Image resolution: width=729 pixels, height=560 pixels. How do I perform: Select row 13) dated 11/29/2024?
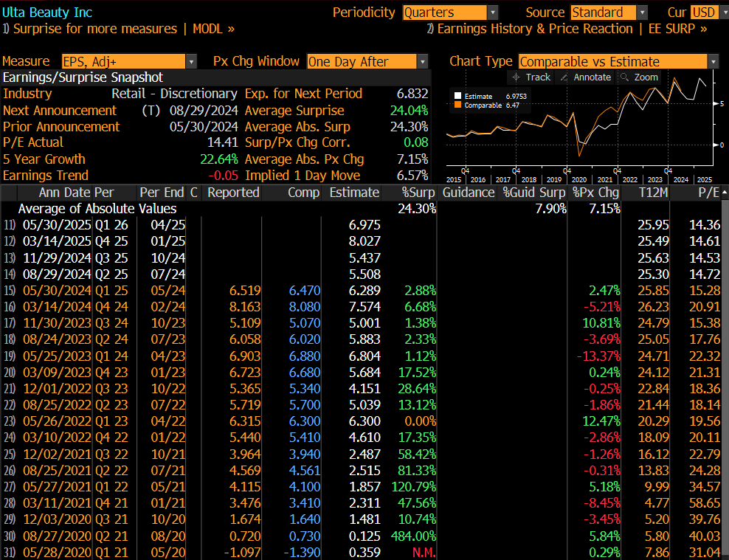(x=362, y=258)
